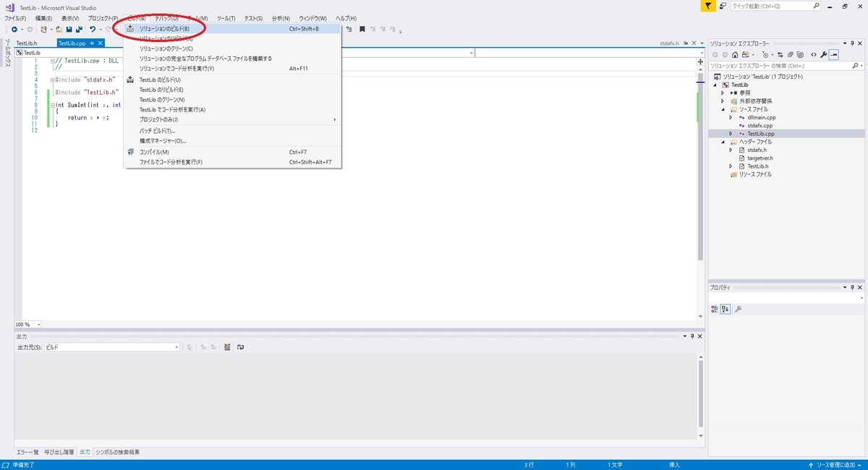Click the Navigate Backward arrow in toolbar

(x=13, y=30)
